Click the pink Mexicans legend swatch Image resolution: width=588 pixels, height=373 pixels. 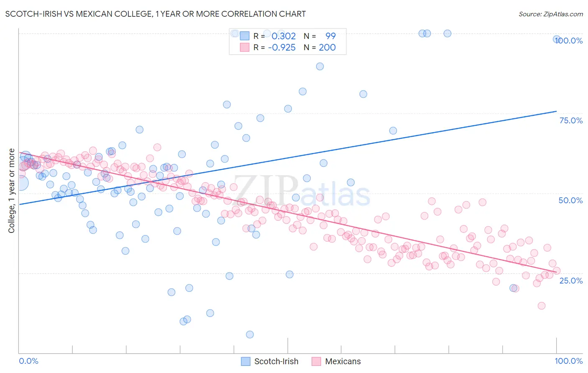click(316, 361)
